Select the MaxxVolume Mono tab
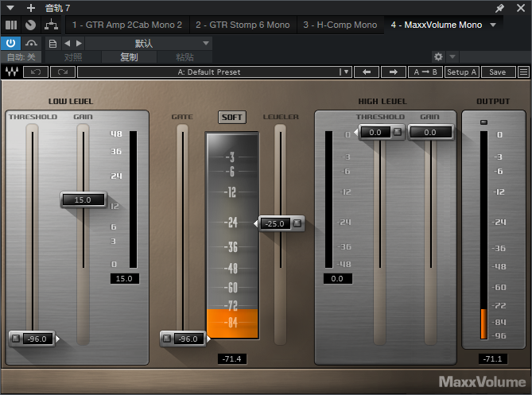This screenshot has height=395, width=532. 437,25
